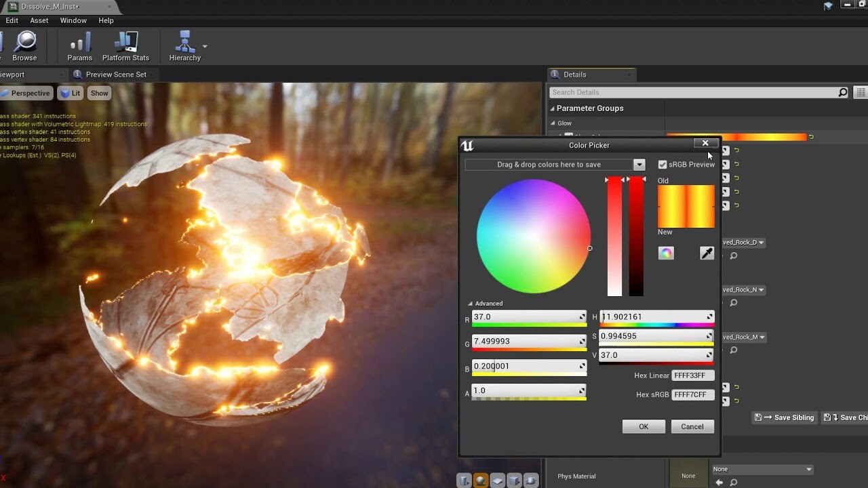Click the Save Sibling button

785,418
